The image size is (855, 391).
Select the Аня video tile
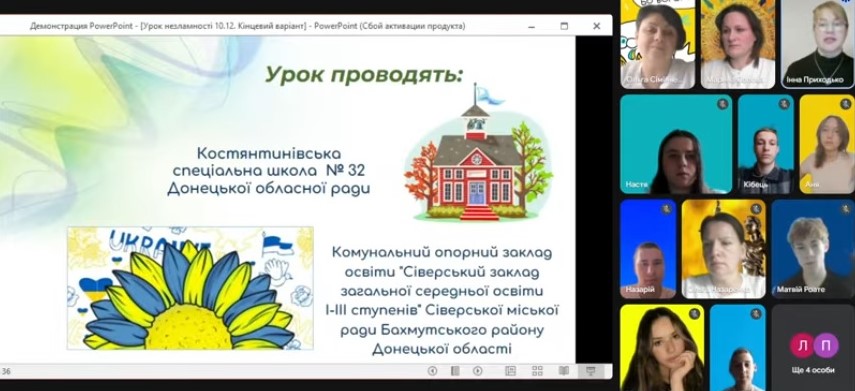pyautogui.click(x=827, y=144)
